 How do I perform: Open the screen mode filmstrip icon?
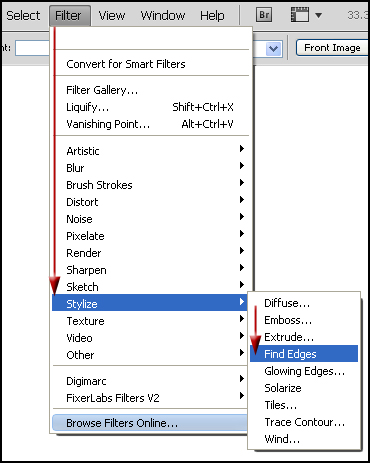tap(300, 15)
